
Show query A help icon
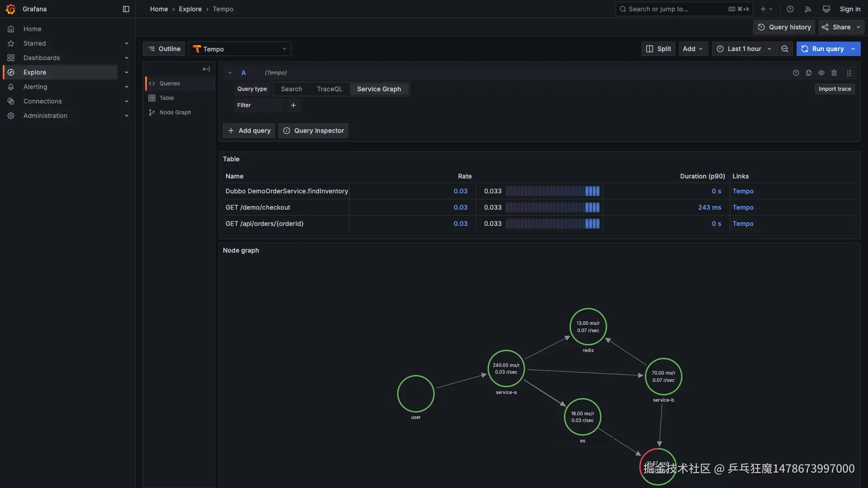[796, 73]
